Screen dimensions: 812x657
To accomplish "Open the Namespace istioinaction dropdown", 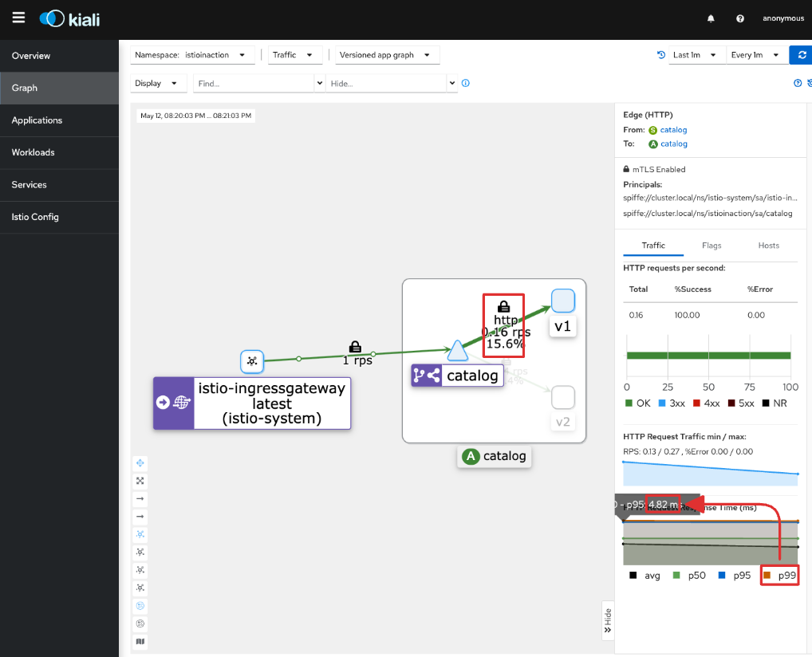I will click(192, 55).
